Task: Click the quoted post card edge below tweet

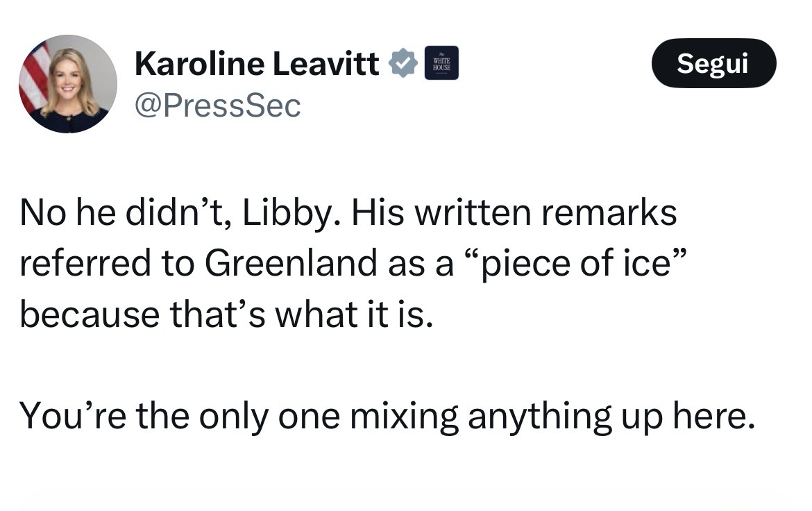Action: point(406,500)
